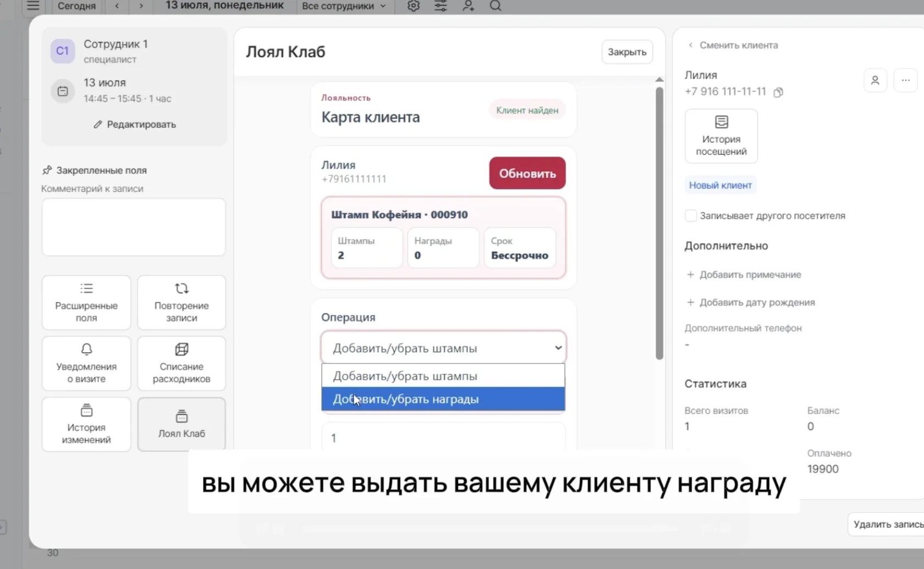Click date header 13 июля, понедельник

pos(224,5)
